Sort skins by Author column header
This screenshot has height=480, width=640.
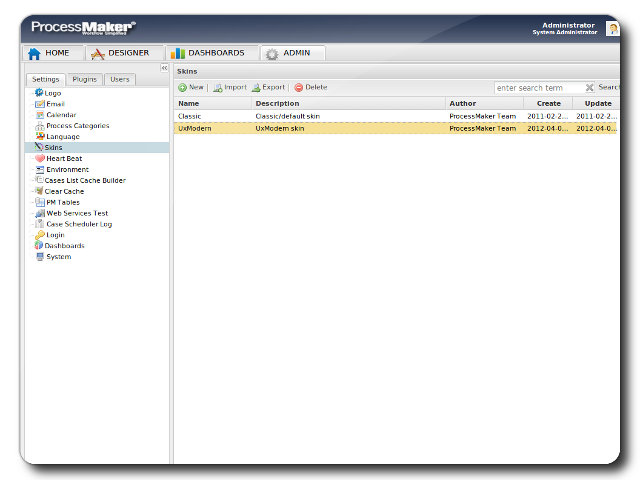coord(484,103)
